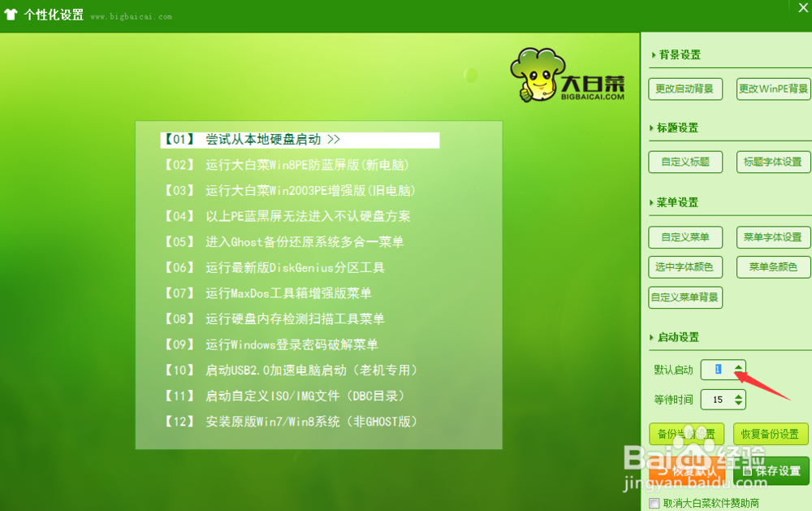Click 备份当前设置 to back up settings
812x511 pixels.
686,433
